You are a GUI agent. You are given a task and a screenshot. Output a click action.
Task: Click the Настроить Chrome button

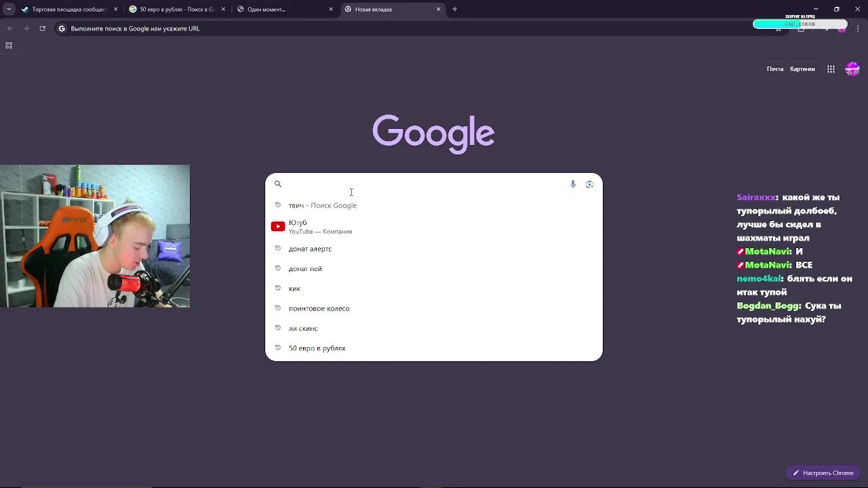823,473
